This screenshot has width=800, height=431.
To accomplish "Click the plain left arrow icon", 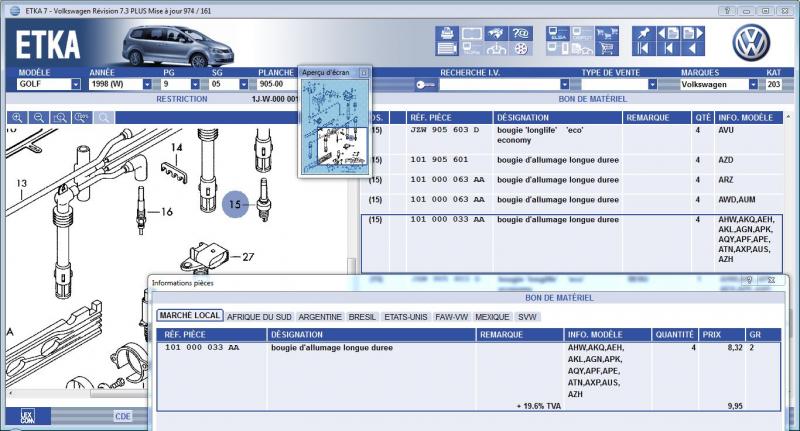I will [x=693, y=49].
